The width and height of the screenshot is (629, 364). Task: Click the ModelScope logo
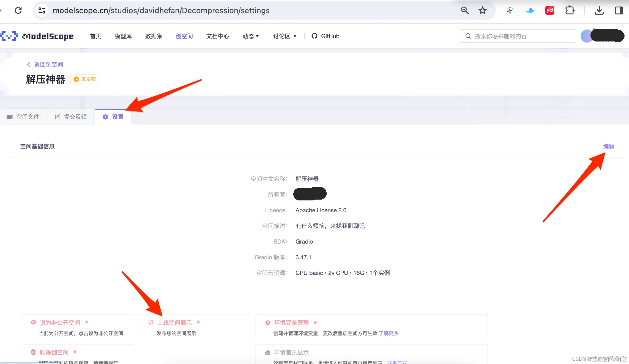click(37, 36)
